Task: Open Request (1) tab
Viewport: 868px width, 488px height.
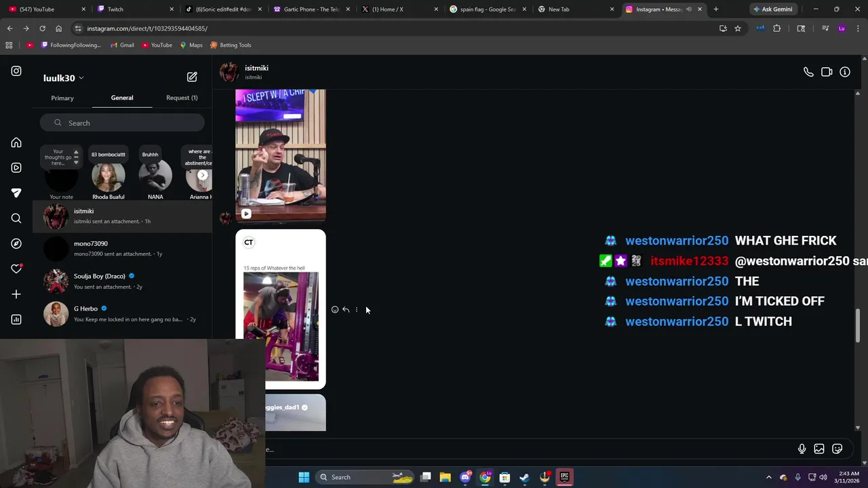Action: [182, 98]
